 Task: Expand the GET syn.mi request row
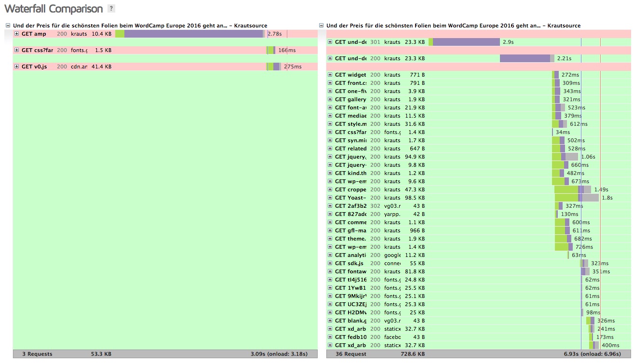tap(330, 140)
